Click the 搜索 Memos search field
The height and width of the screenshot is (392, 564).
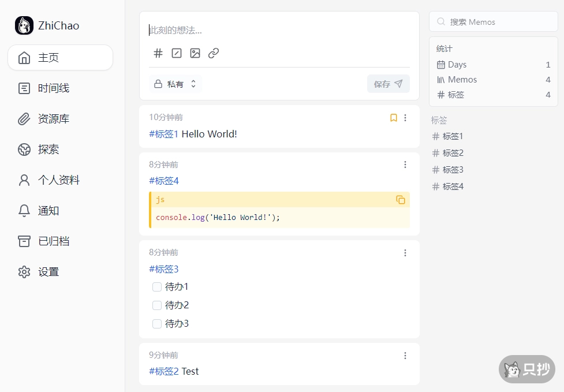pos(493,21)
